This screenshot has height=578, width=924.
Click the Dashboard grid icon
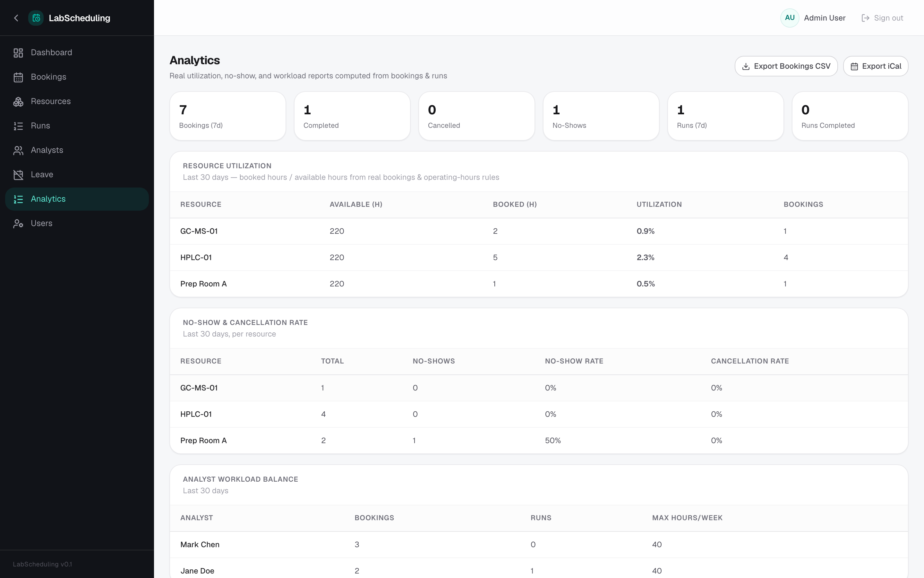[18, 53]
